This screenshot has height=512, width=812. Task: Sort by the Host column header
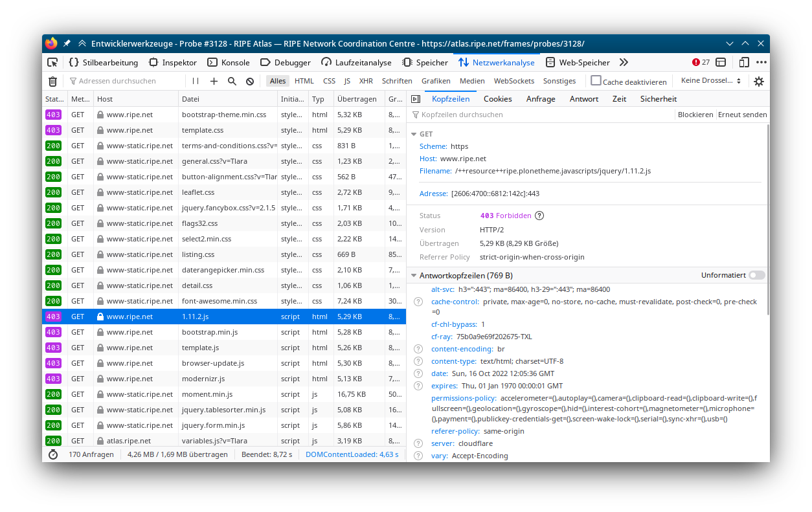click(136, 99)
